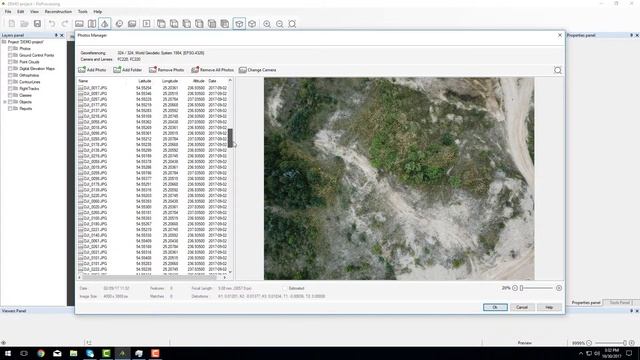Click the Add Photo button
The height and width of the screenshot is (360, 640).
[92, 70]
